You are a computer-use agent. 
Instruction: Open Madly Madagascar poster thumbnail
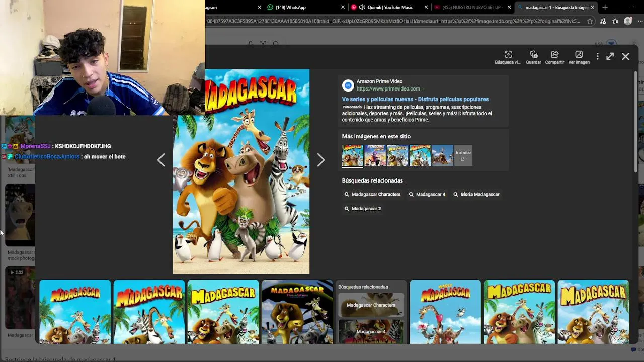pyautogui.click(x=445, y=312)
